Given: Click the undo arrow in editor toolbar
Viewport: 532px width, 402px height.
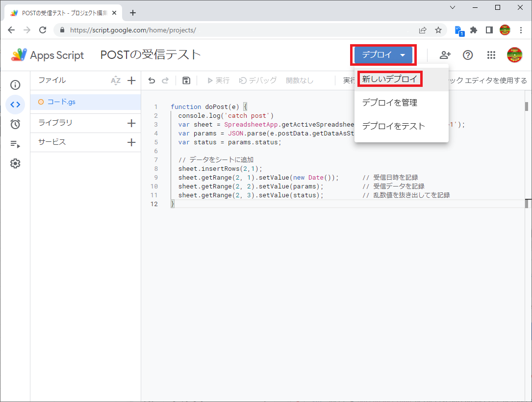Looking at the screenshot, I should (152, 80).
